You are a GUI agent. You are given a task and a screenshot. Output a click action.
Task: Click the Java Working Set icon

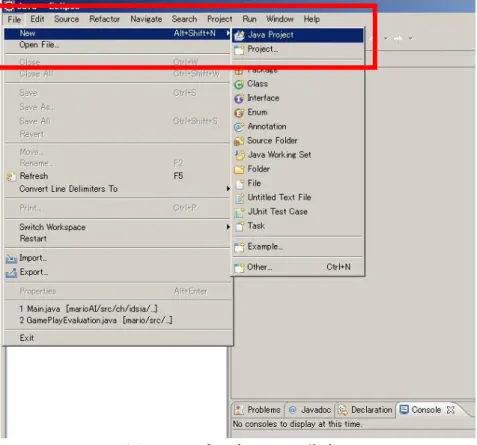click(240, 155)
